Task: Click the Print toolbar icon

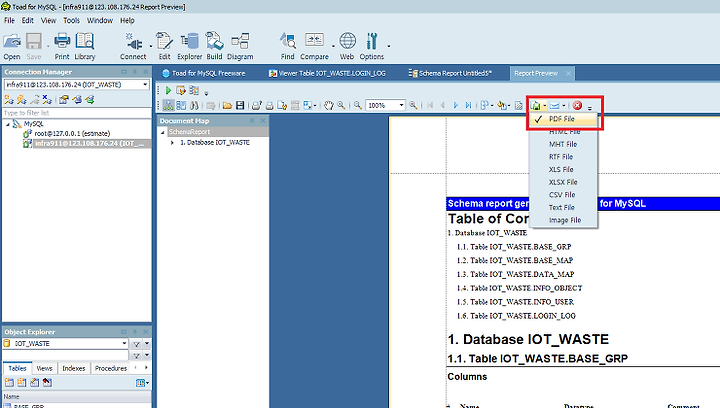Action: 62,42
